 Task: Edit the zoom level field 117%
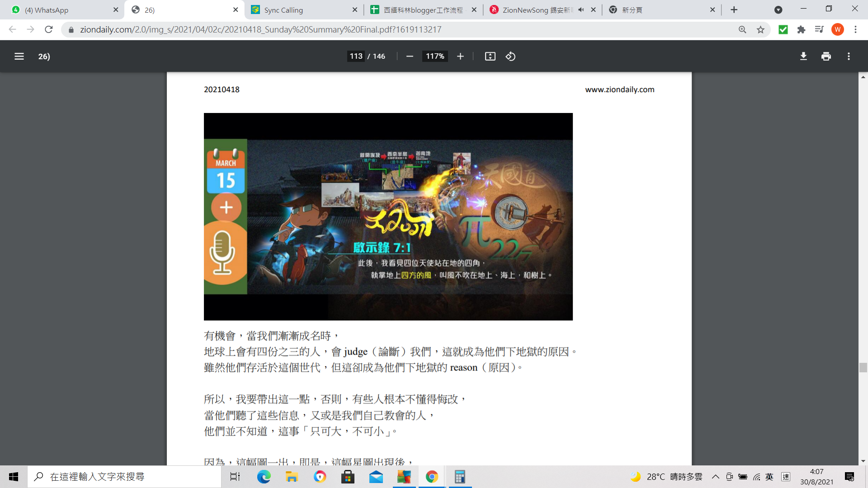pyautogui.click(x=435, y=56)
